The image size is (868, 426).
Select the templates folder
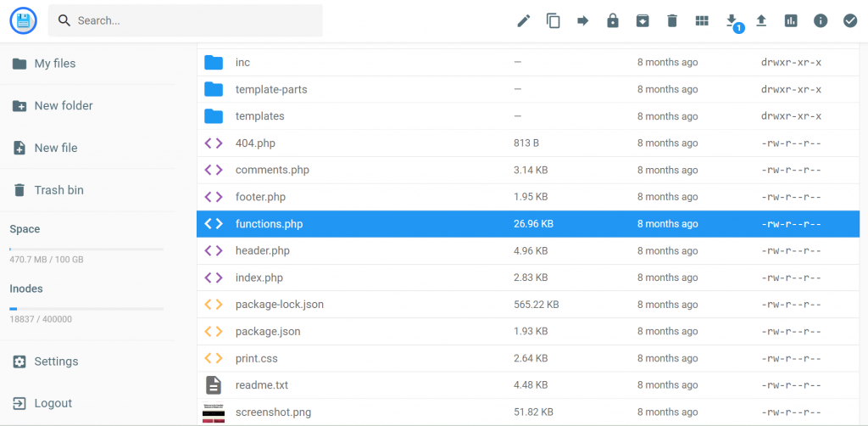point(528,116)
